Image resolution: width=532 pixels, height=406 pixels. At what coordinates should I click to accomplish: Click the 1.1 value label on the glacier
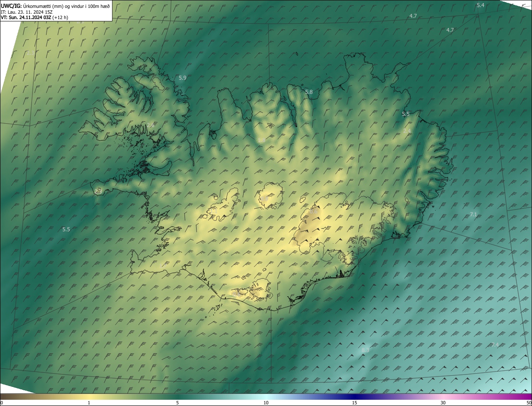(x=214, y=211)
